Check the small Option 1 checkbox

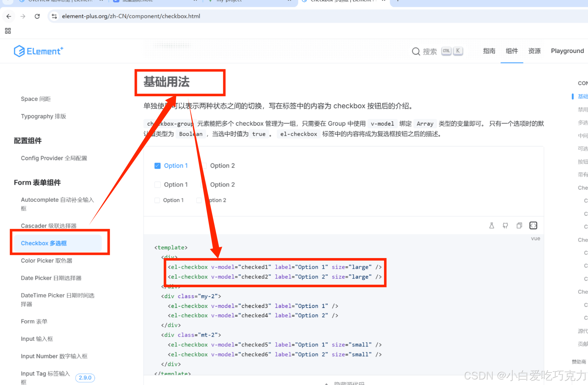(x=157, y=200)
